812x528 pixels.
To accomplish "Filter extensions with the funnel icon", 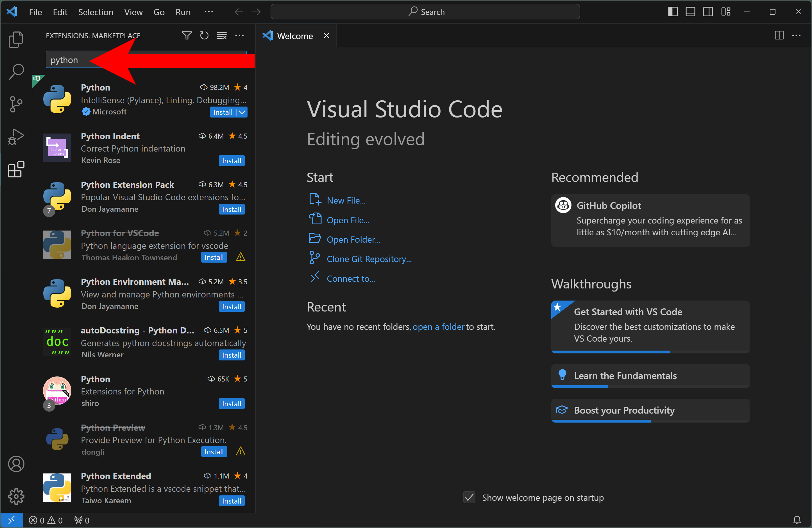I will (187, 35).
